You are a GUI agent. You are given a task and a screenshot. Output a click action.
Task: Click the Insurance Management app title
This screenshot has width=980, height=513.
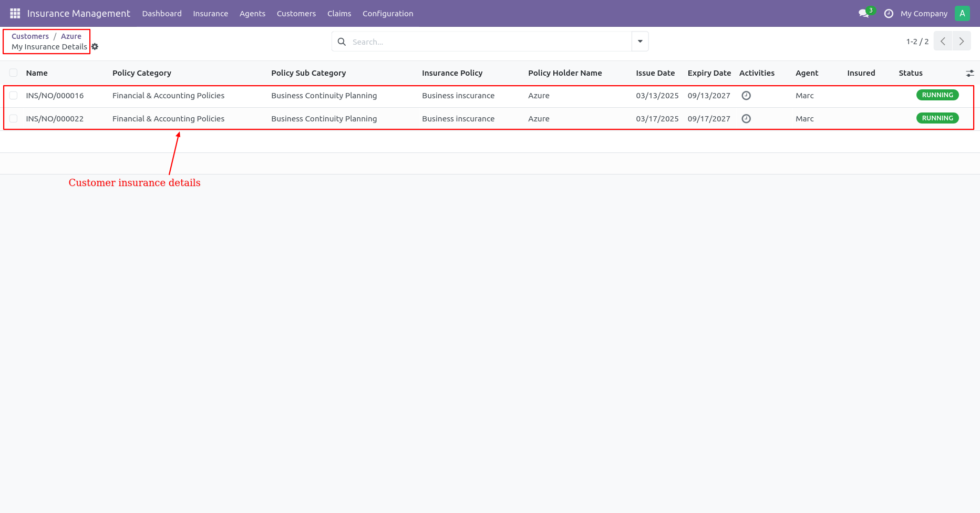[79, 14]
